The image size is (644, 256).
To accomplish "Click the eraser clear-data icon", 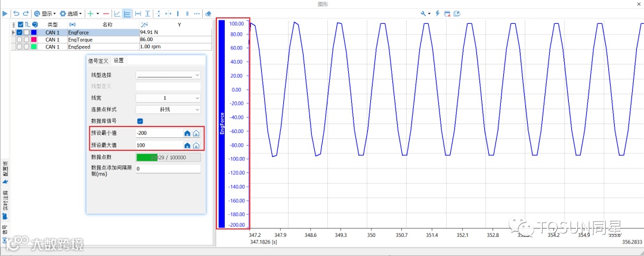I will tap(208, 14).
